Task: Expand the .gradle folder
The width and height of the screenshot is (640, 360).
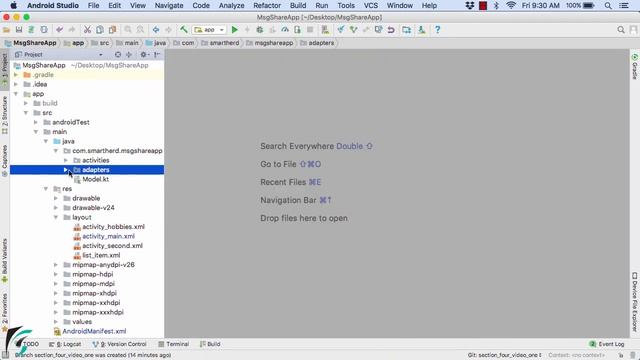Action: 16,75
